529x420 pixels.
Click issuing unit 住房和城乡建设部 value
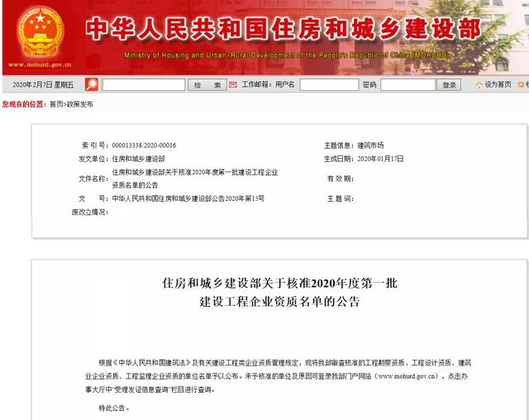coord(138,159)
